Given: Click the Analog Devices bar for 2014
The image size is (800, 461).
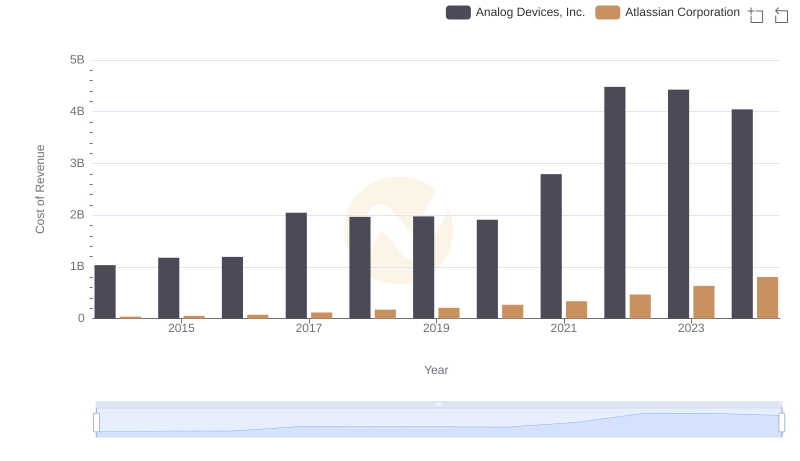Looking at the screenshot, I should pos(105,292).
